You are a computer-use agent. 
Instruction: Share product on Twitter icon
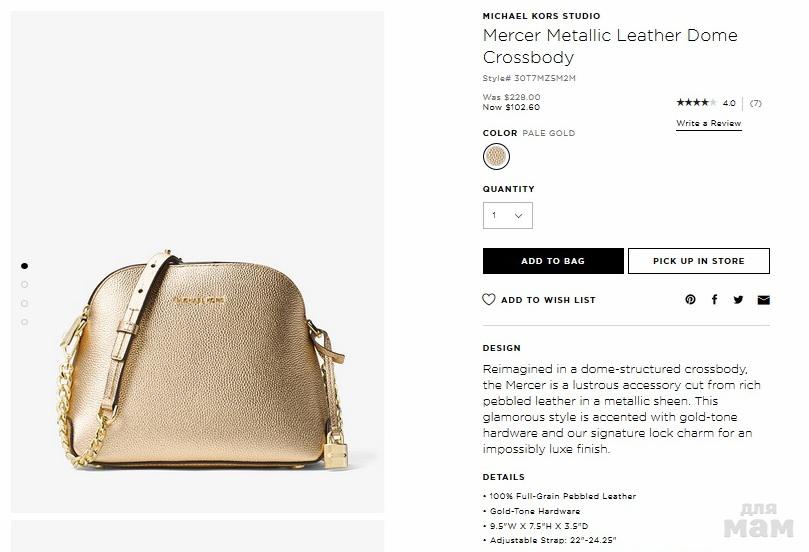pyautogui.click(x=738, y=299)
